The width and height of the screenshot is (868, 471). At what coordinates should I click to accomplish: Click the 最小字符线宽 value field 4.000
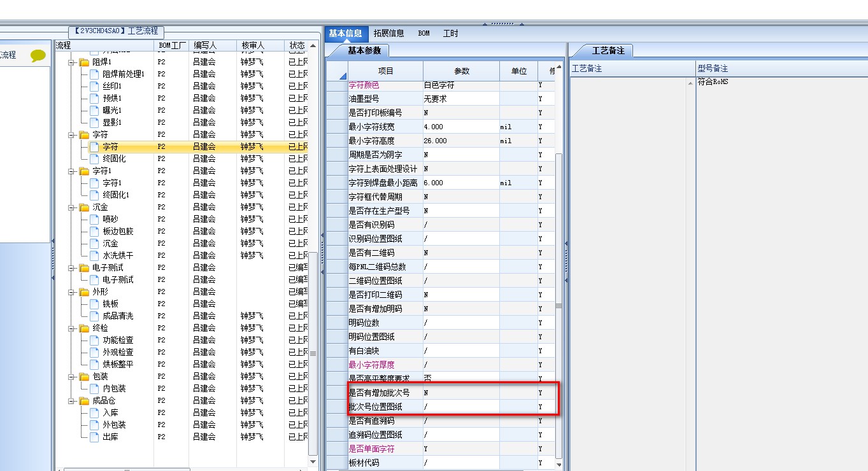click(461, 127)
